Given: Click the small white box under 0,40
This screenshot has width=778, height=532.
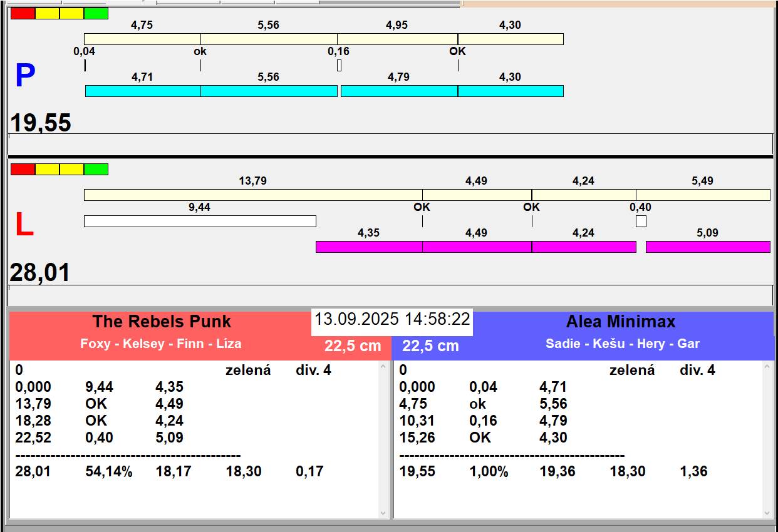Looking at the screenshot, I should [641, 221].
